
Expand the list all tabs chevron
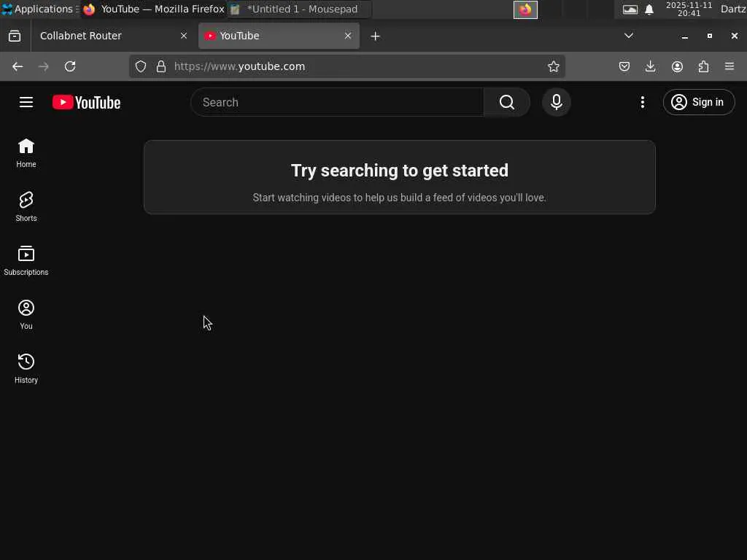pos(629,36)
